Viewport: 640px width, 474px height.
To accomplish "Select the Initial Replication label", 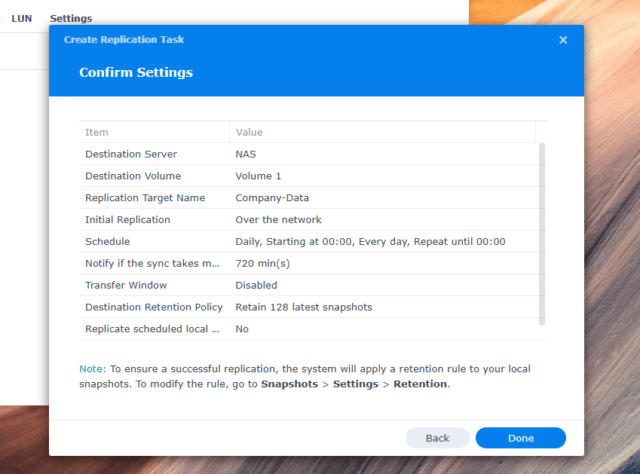I will point(128,220).
